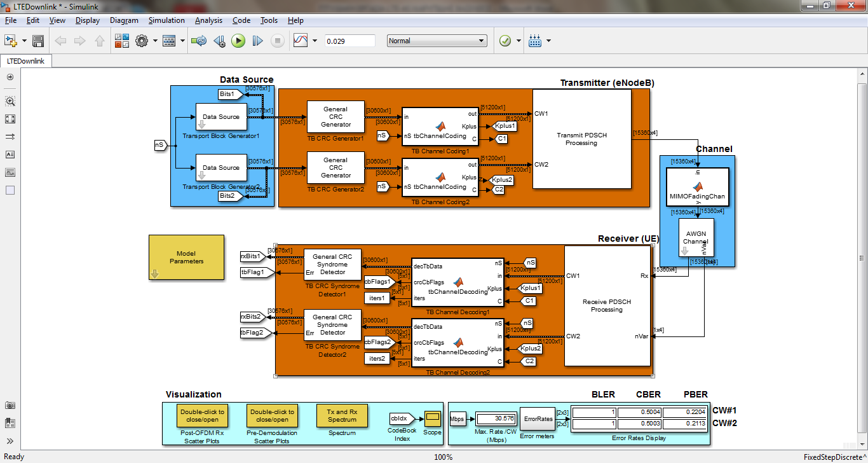Click the viewmarks icon above the chevrons
This screenshot has width=868, height=463.
[x=10, y=423]
